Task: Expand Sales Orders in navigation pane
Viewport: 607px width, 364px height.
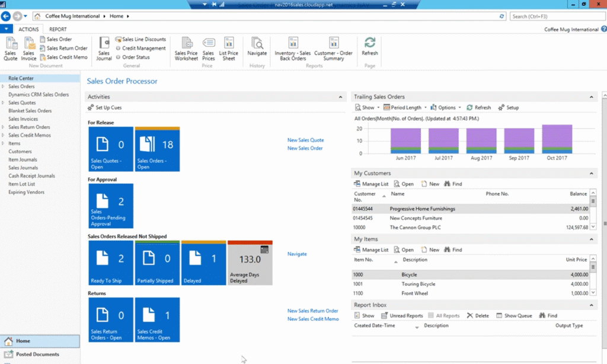Action: (x=3, y=87)
